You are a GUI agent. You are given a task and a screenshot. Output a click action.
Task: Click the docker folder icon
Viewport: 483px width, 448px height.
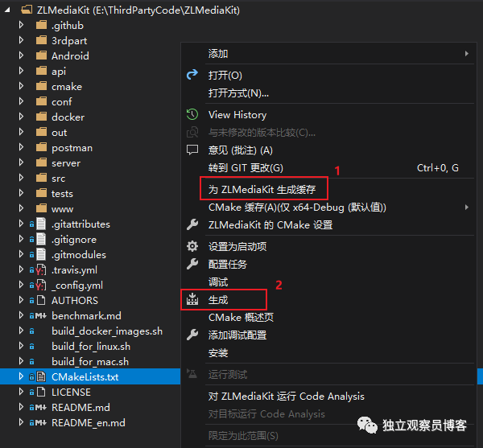pos(41,117)
